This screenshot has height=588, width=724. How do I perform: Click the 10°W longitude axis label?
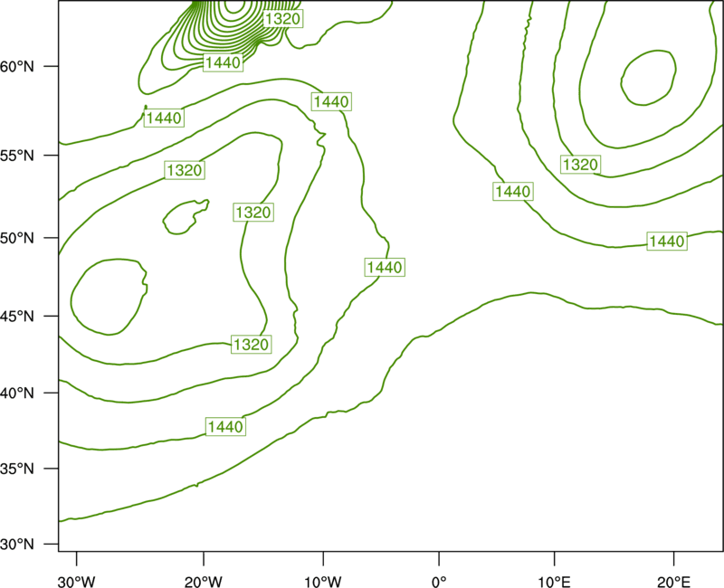coord(323,582)
